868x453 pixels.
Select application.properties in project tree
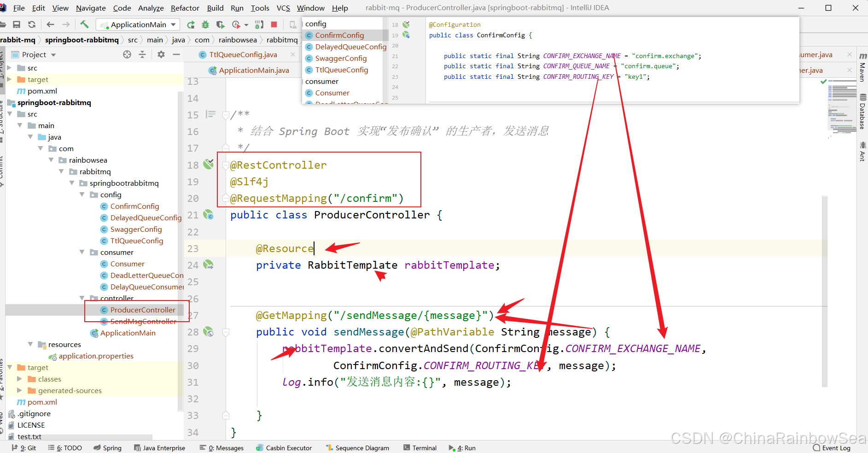(96, 356)
